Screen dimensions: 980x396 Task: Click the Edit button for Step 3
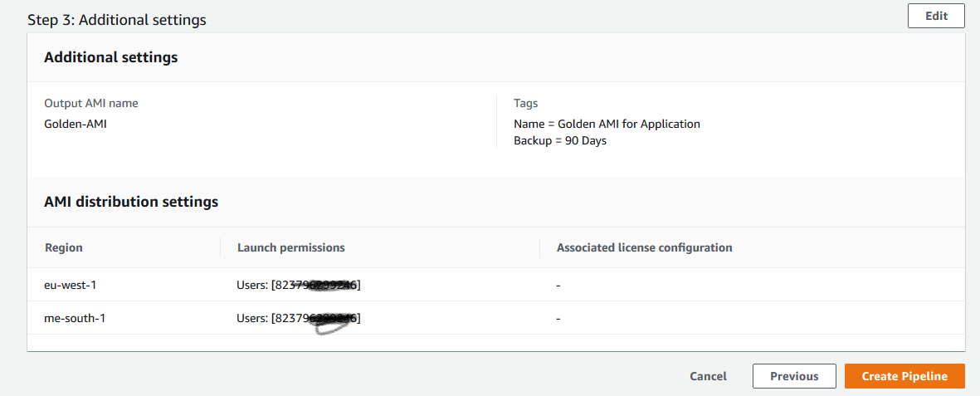(x=936, y=16)
